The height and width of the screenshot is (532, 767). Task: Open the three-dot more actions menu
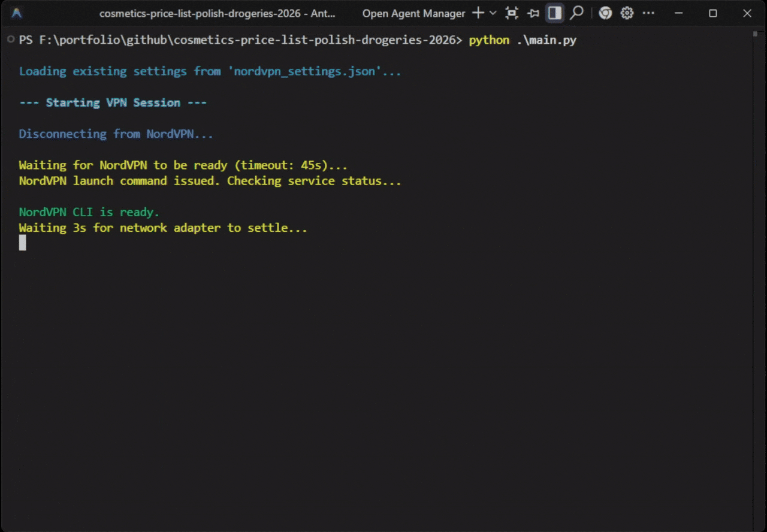647,13
